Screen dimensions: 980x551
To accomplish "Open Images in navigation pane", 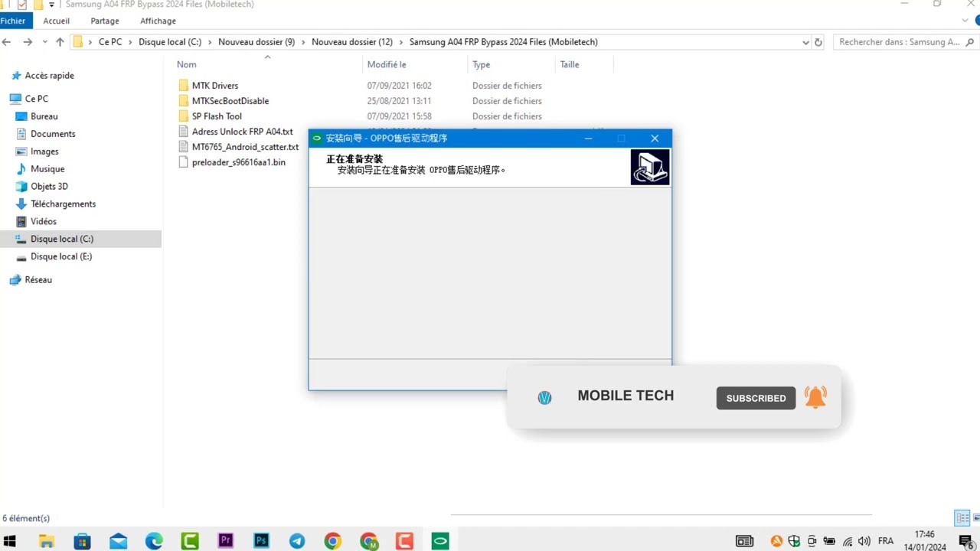I will (x=44, y=152).
